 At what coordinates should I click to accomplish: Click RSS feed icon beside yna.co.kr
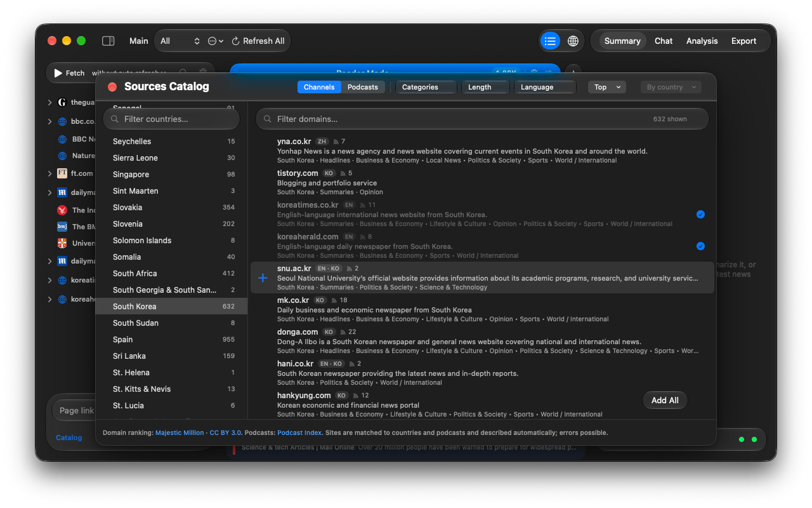[x=336, y=142]
